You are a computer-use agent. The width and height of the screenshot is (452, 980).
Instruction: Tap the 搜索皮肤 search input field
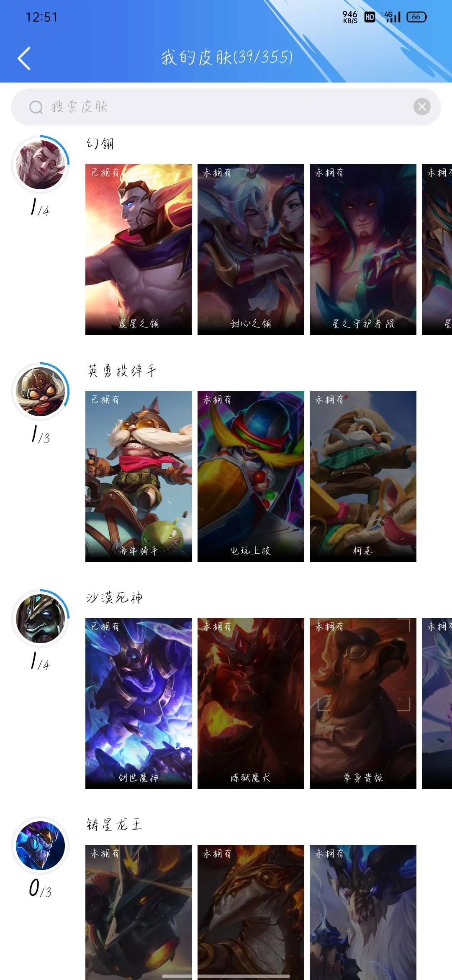226,107
